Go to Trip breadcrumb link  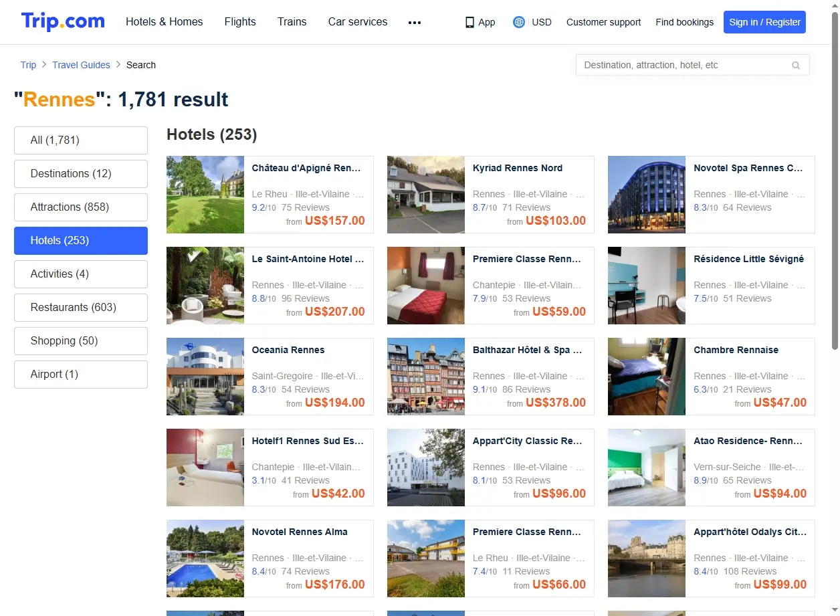[x=28, y=65]
